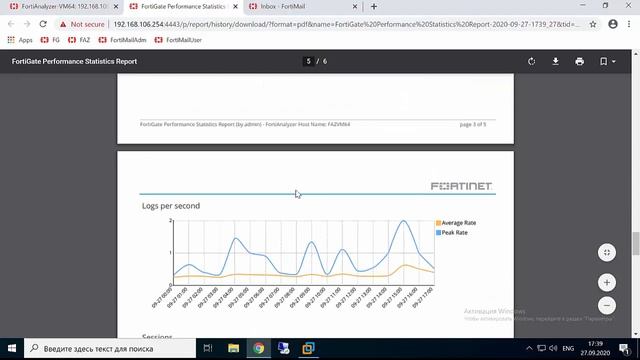Image resolution: width=640 pixels, height=360 pixels.
Task: Click the Logs per second heading
Action: (x=171, y=206)
